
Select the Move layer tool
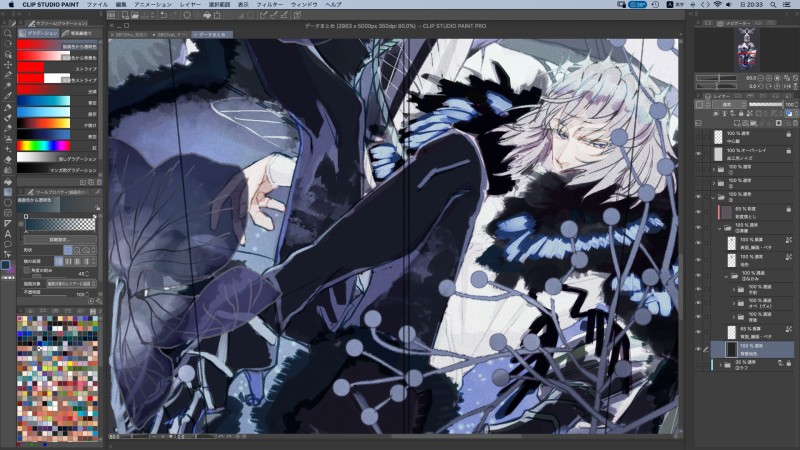pos(8,65)
